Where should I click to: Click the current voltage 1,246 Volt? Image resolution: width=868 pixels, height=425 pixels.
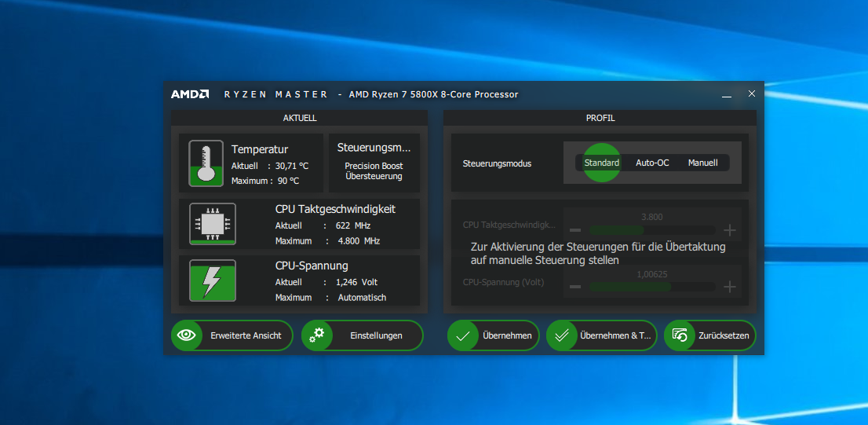pos(356,282)
